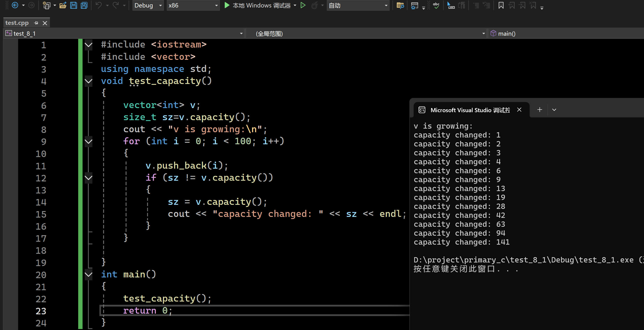Click the greyed document-with-arrow icon beside it
Viewport: 644px width, 330px height.
pyautogui.click(x=462, y=5)
